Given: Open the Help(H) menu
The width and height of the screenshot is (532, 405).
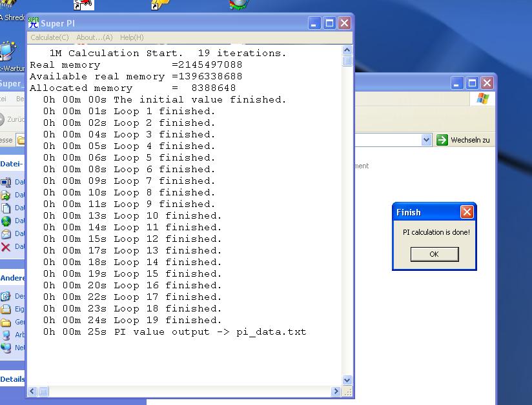Looking at the screenshot, I should 132,37.
